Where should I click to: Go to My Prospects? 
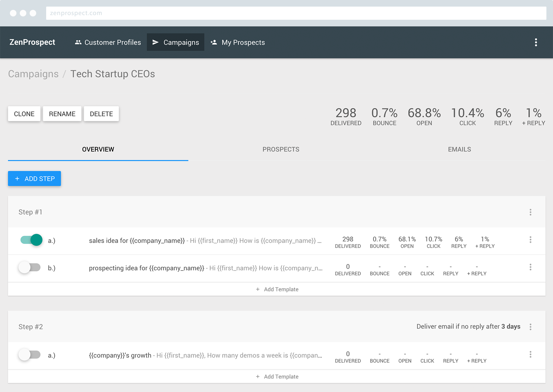[x=238, y=42]
